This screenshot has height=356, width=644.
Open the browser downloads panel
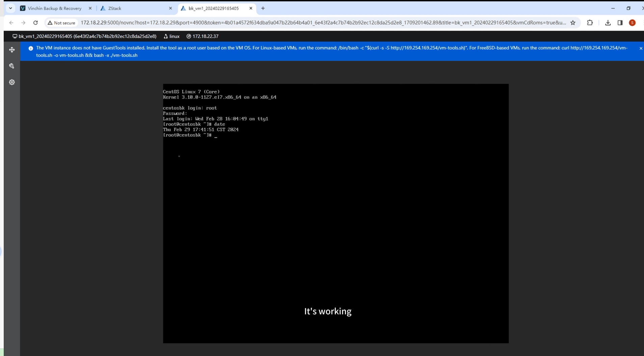[x=608, y=23]
